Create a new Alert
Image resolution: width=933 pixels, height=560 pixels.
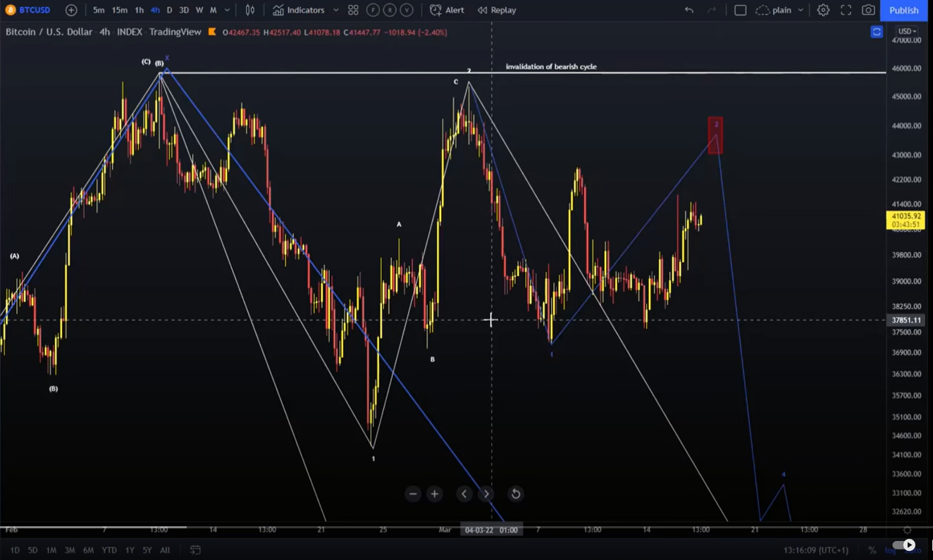pyautogui.click(x=447, y=10)
